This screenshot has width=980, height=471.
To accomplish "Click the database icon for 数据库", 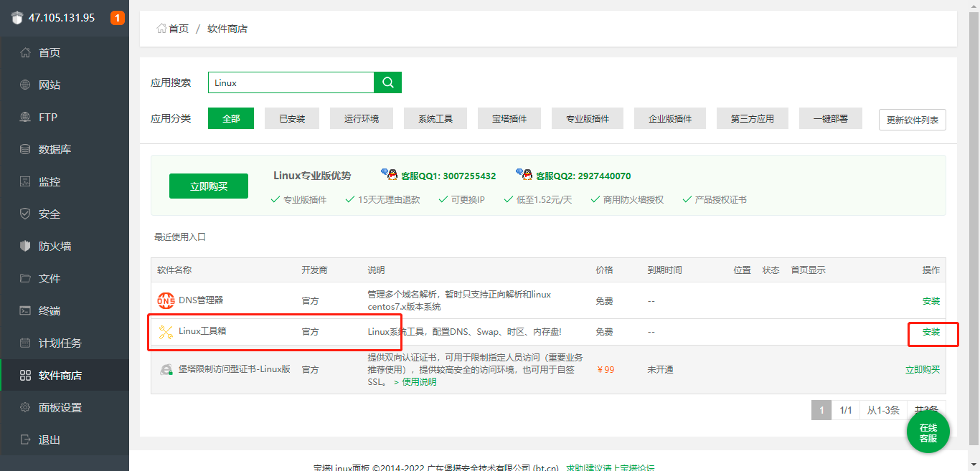I will pyautogui.click(x=25, y=149).
